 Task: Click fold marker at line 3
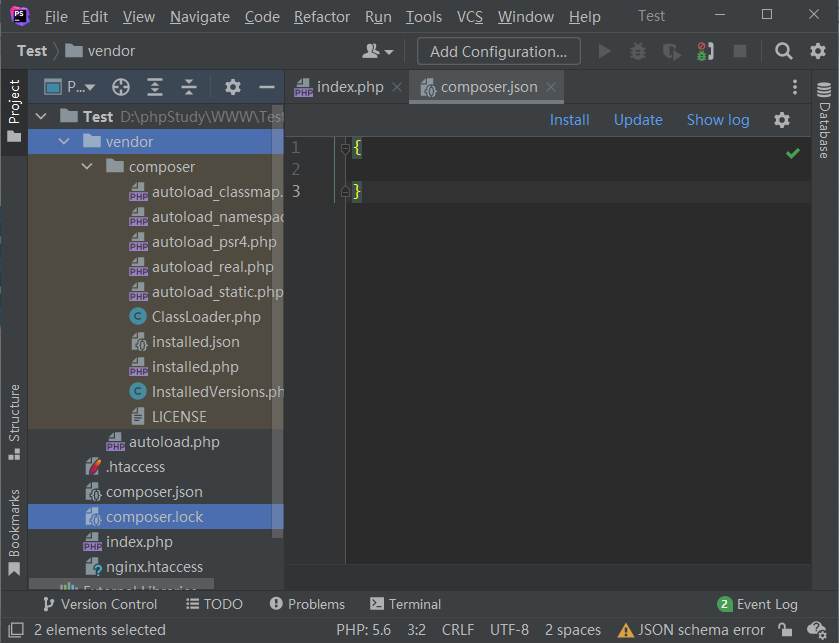click(345, 192)
